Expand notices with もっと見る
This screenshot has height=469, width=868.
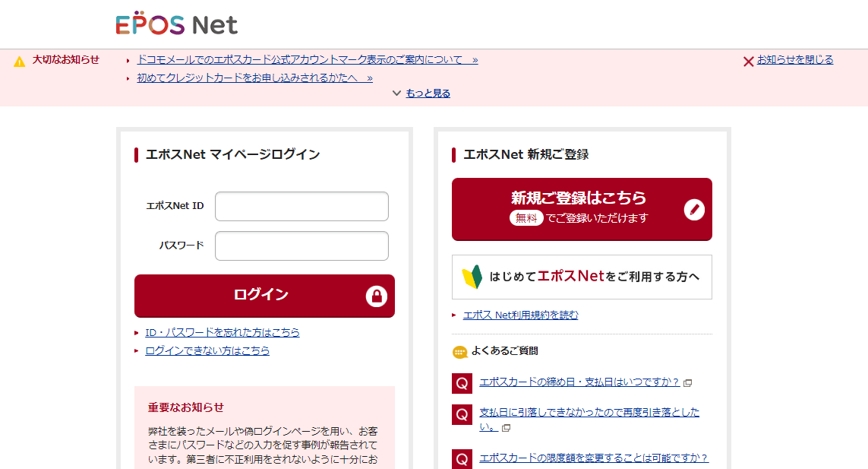pos(428,93)
